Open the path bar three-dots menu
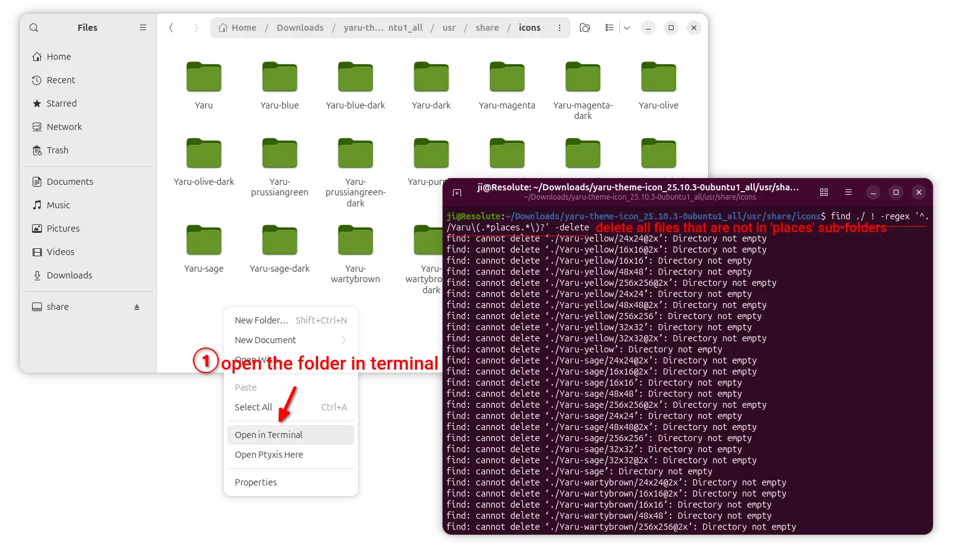 tap(560, 28)
